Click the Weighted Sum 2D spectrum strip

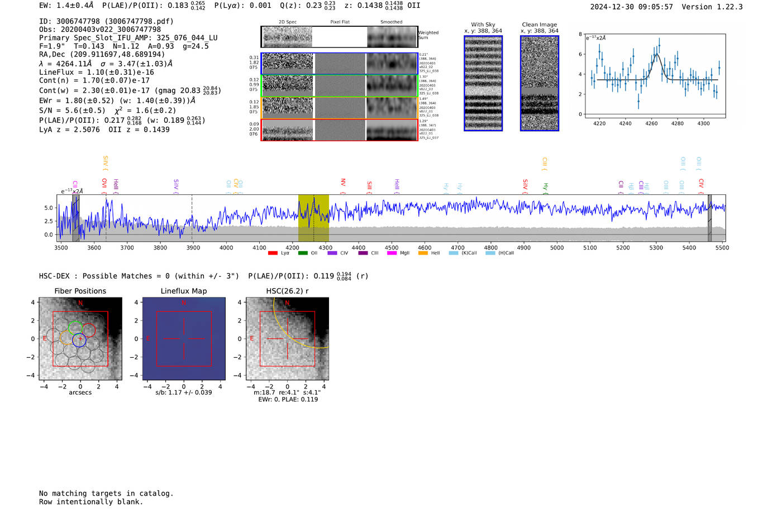point(340,37)
